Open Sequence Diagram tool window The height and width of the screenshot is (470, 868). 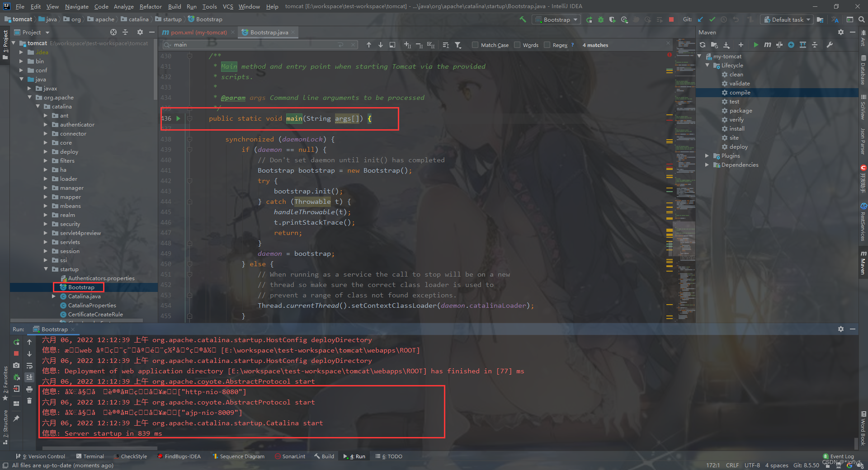[238, 456]
